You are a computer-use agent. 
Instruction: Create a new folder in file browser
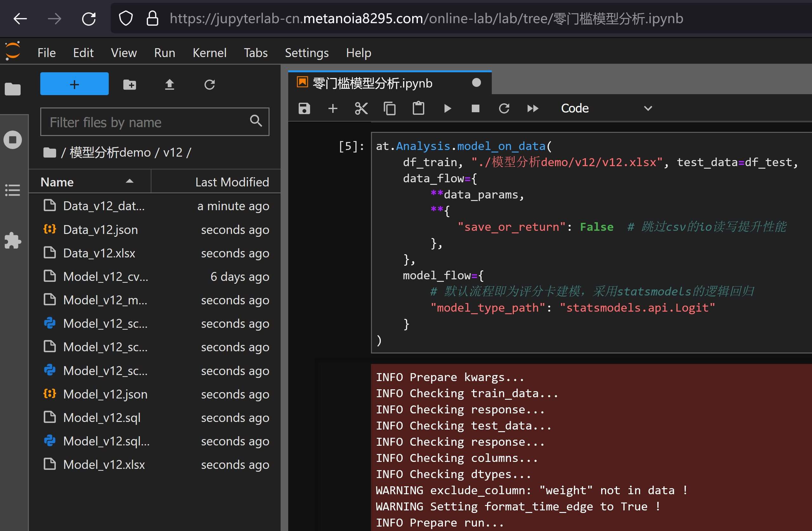129,84
